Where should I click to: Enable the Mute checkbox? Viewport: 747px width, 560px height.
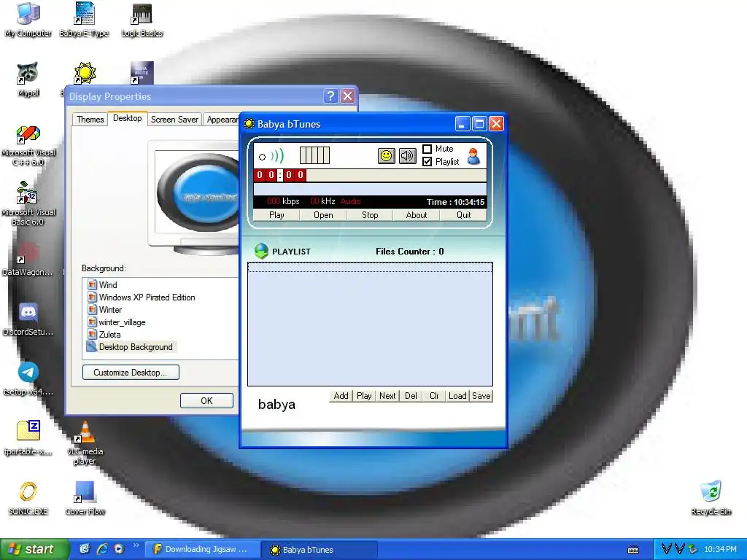pyautogui.click(x=427, y=149)
